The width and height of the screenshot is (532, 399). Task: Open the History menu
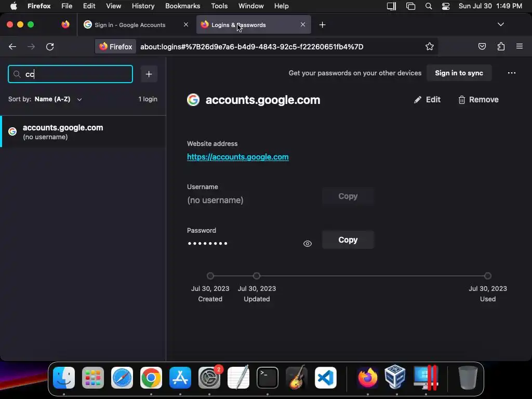click(x=143, y=6)
